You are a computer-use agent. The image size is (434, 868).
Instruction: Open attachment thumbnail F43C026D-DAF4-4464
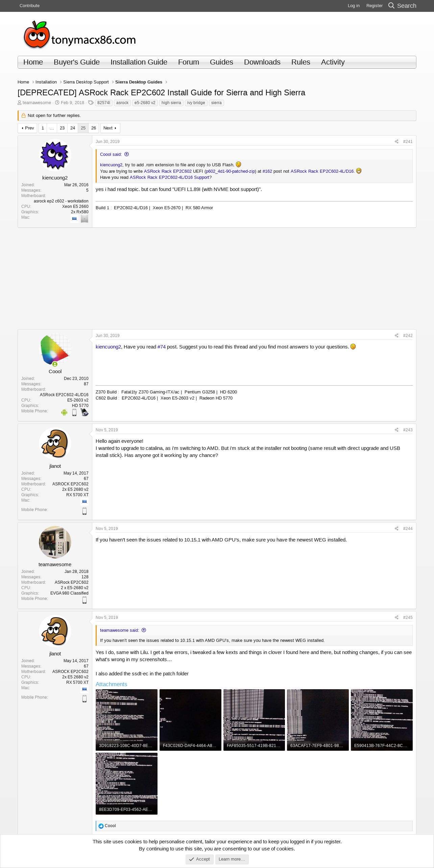pyautogui.click(x=190, y=720)
